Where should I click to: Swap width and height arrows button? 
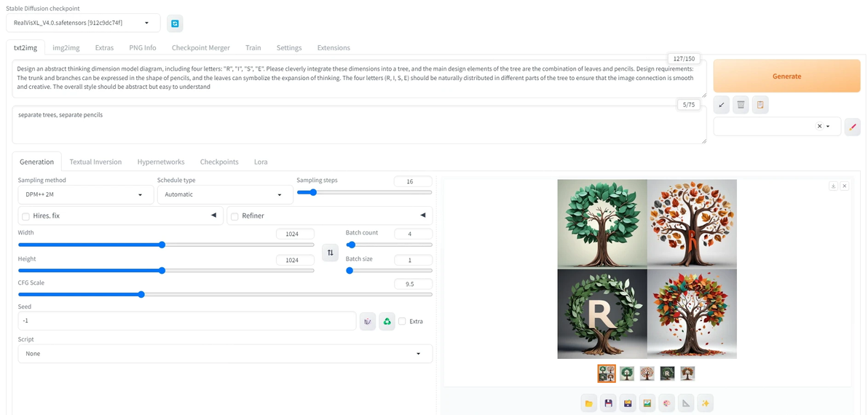[330, 253]
